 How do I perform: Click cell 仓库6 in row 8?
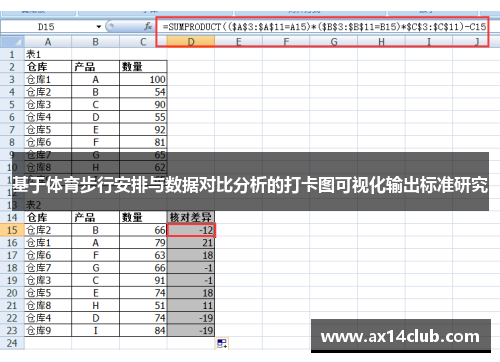[x=48, y=142]
